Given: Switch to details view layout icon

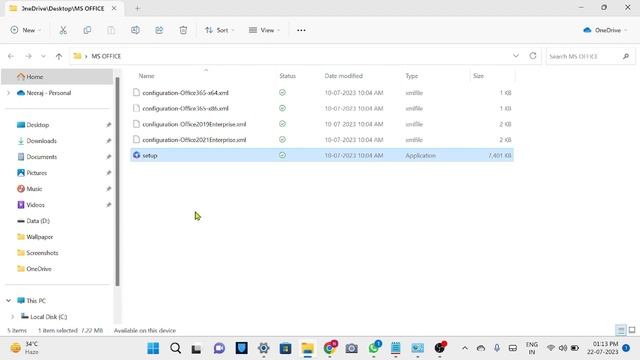Looking at the screenshot, I should pyautogui.click(x=621, y=330).
